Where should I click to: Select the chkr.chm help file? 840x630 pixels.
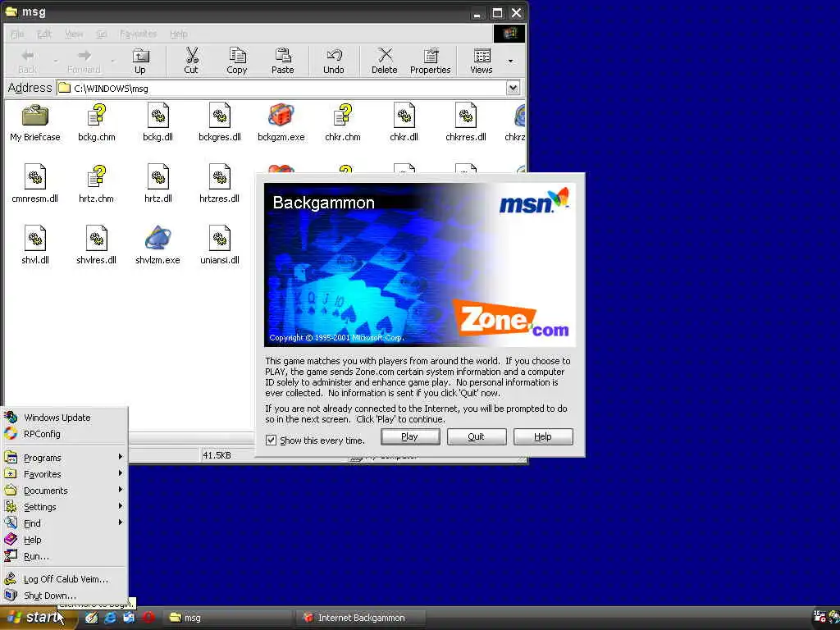pyautogui.click(x=343, y=123)
